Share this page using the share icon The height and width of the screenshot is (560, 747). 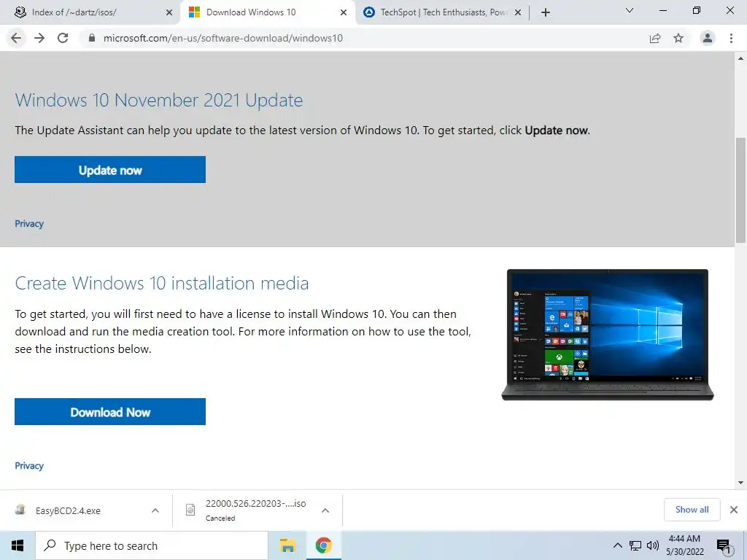[655, 38]
